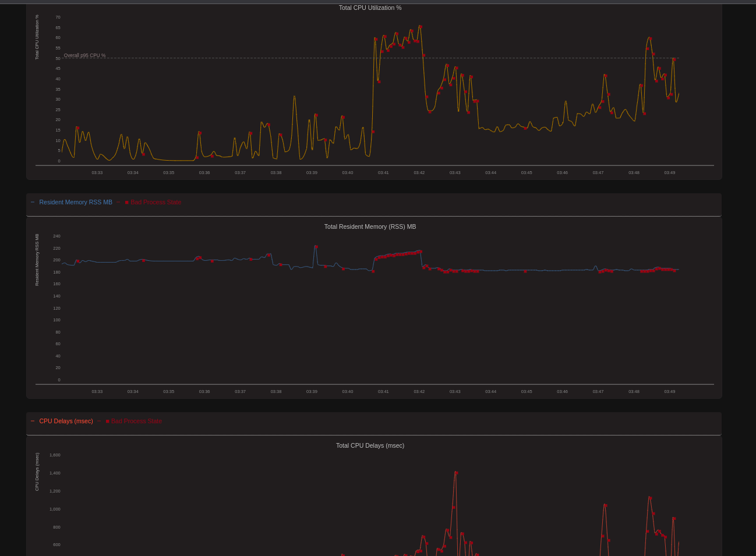Click the 03:42 tick on Resident Memory chart
The image size is (756, 556).
[x=419, y=391]
